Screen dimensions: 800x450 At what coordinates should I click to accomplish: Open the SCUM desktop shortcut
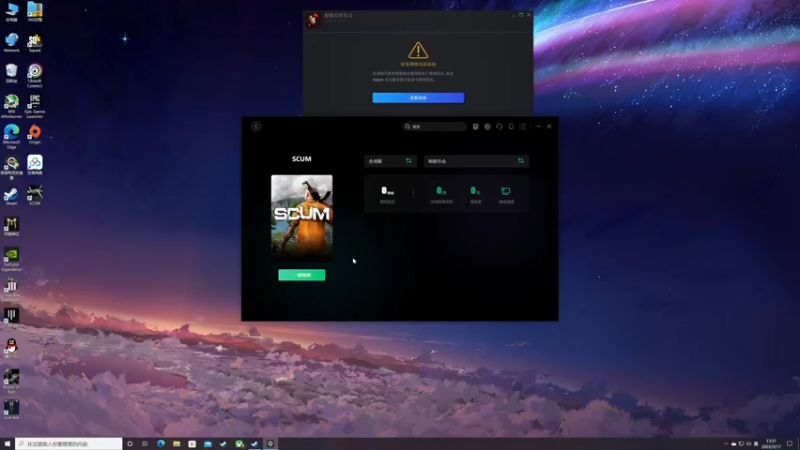(x=35, y=196)
